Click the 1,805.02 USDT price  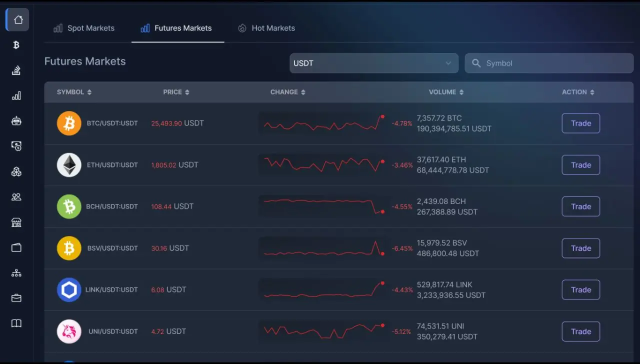tap(175, 165)
